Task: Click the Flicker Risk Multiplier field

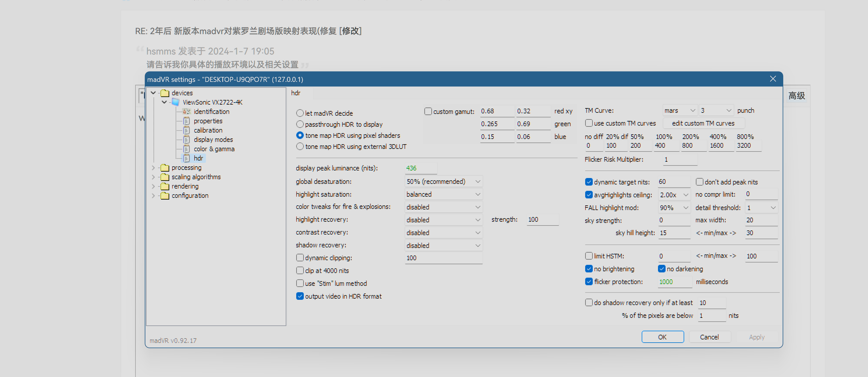Action: click(x=680, y=159)
